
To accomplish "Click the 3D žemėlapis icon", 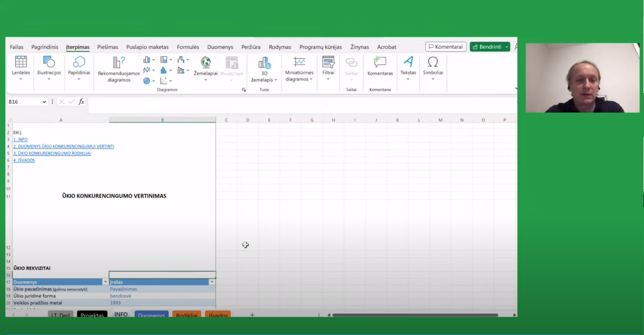I will click(264, 63).
